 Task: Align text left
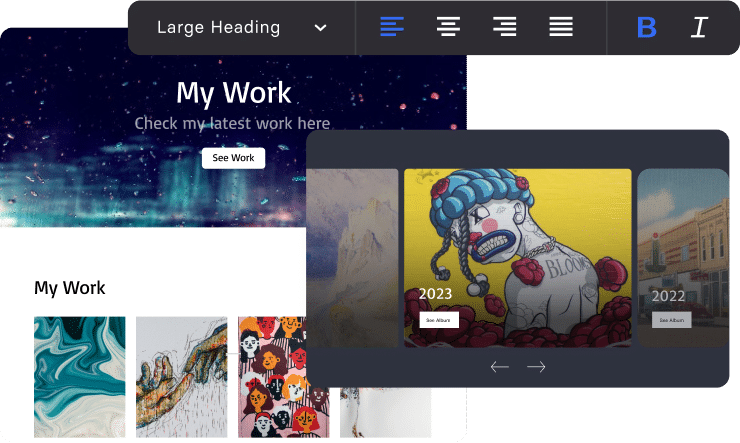pyautogui.click(x=392, y=27)
